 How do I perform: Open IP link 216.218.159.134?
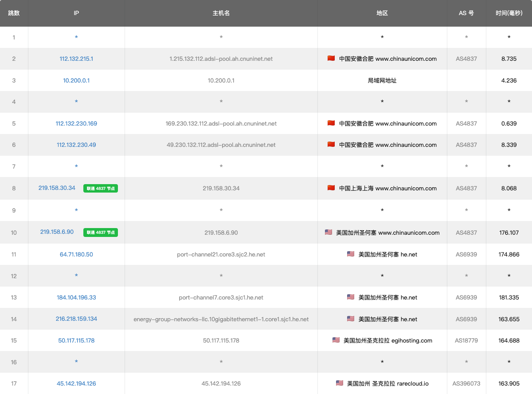pyautogui.click(x=76, y=319)
